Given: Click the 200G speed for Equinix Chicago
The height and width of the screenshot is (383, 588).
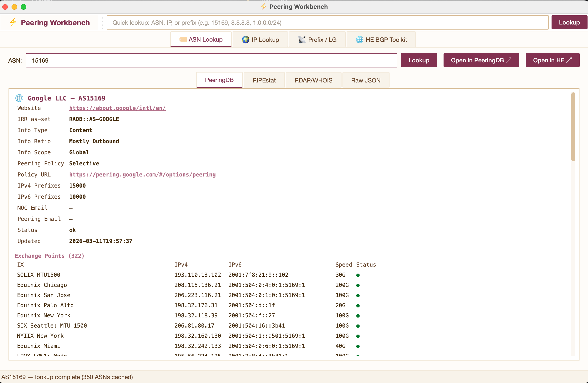Looking at the screenshot, I should (x=342, y=285).
